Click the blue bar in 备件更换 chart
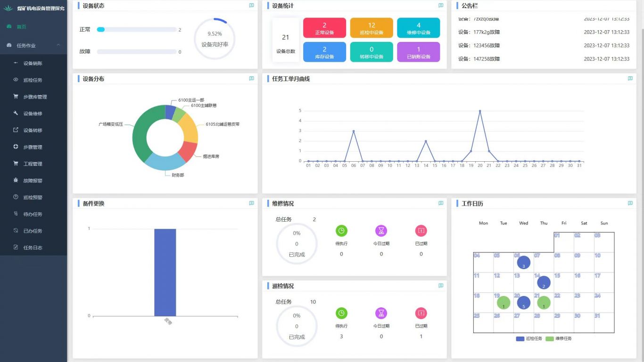The width and height of the screenshot is (644, 362). (165, 272)
